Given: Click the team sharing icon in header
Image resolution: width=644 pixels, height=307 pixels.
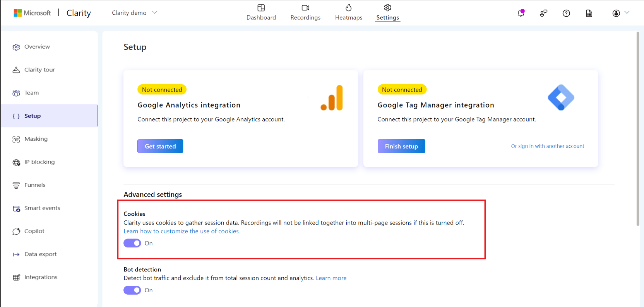Looking at the screenshot, I should click(543, 13).
